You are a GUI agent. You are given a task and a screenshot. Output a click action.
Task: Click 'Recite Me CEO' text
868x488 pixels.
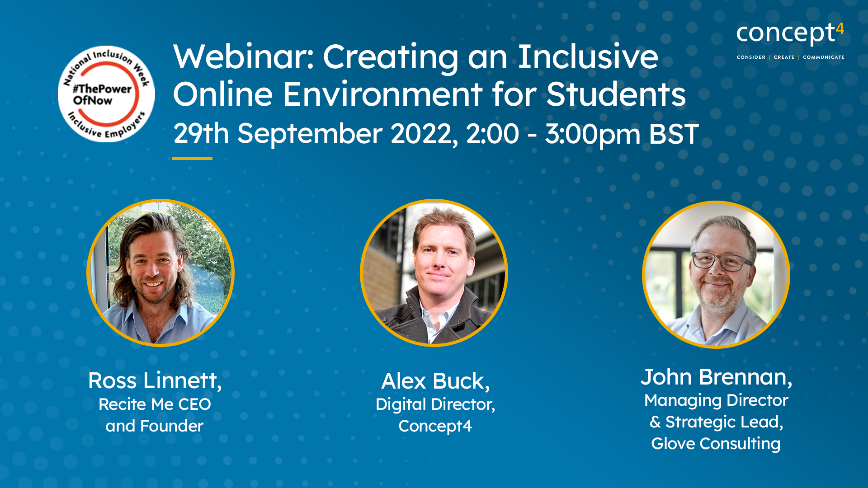click(155, 404)
